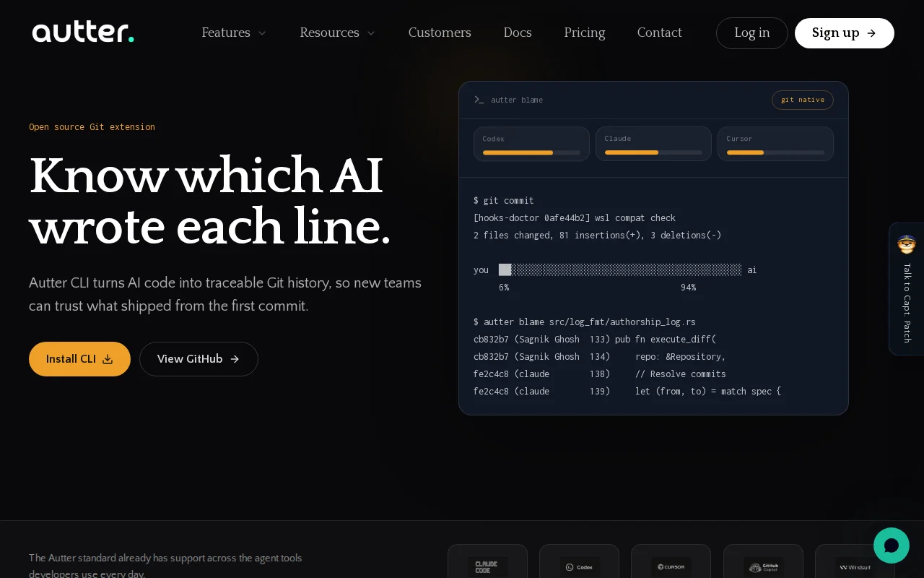Open the green chat bubble widget
Screen dimensions: 924x578
892,545
